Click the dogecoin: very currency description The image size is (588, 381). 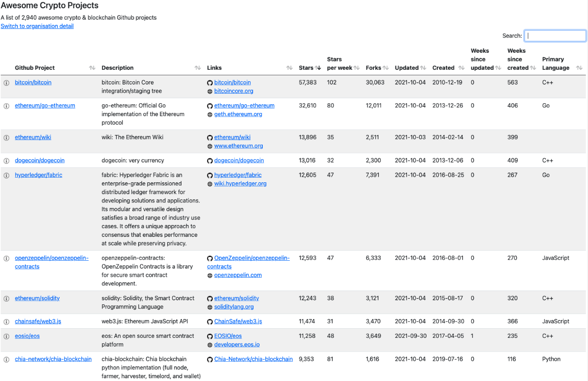coord(133,161)
